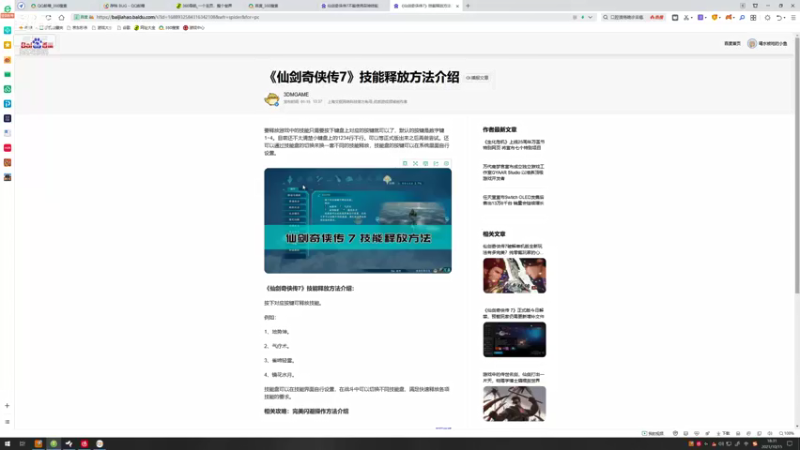
Task: Expand the address bar dropdown chevron
Action: [590, 17]
